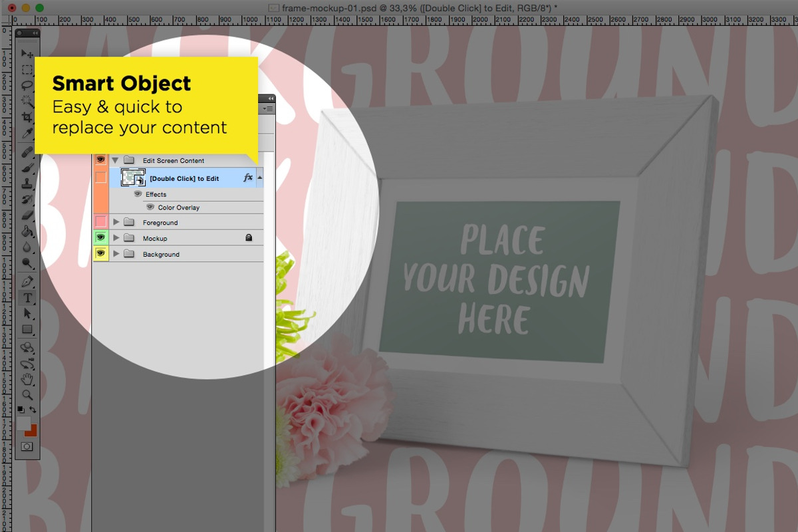
Task: Select the "Edit Screen Content" group name
Action: coord(174,161)
